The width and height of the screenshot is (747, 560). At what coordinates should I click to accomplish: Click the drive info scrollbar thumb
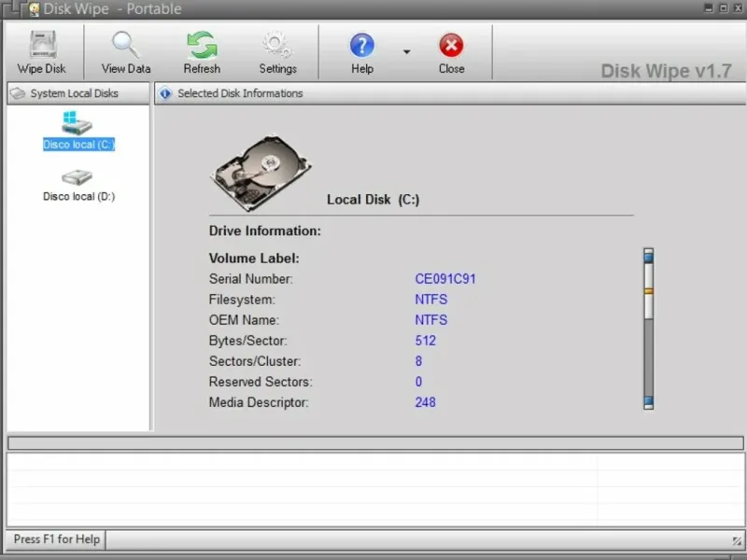click(648, 291)
